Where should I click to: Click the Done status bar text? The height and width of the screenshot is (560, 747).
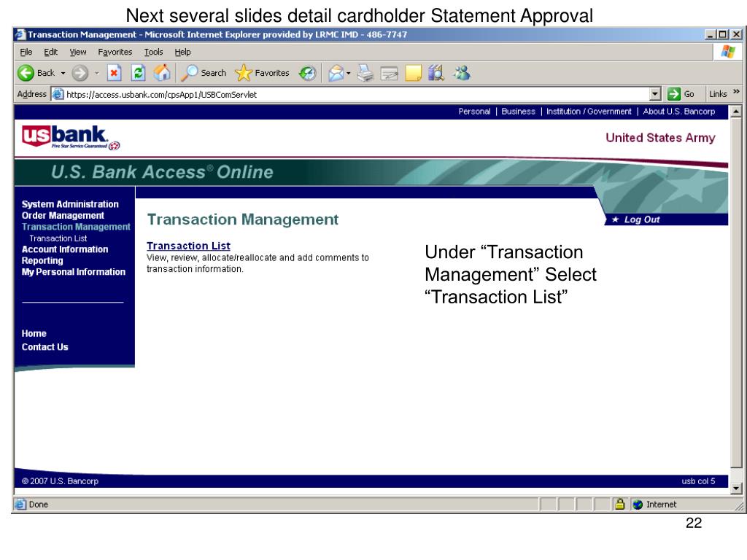[38, 505]
